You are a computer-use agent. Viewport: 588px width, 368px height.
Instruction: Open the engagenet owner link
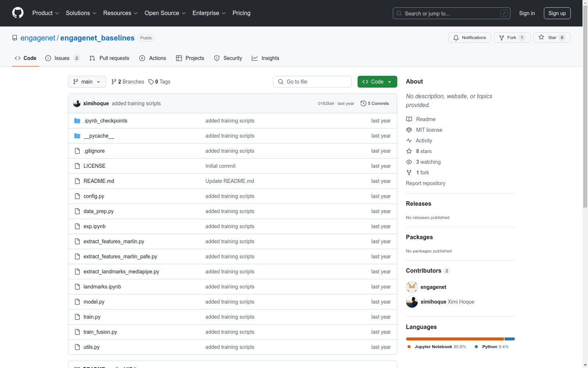click(38, 38)
